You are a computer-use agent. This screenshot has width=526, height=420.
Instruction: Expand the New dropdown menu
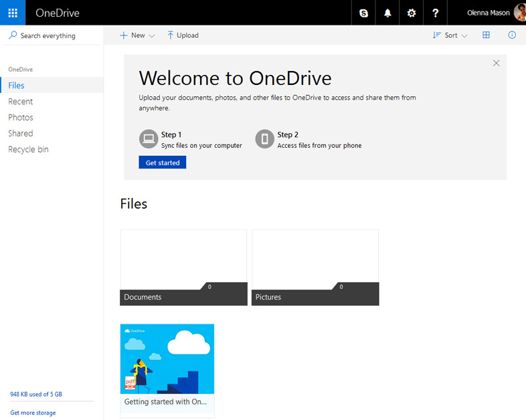point(137,35)
